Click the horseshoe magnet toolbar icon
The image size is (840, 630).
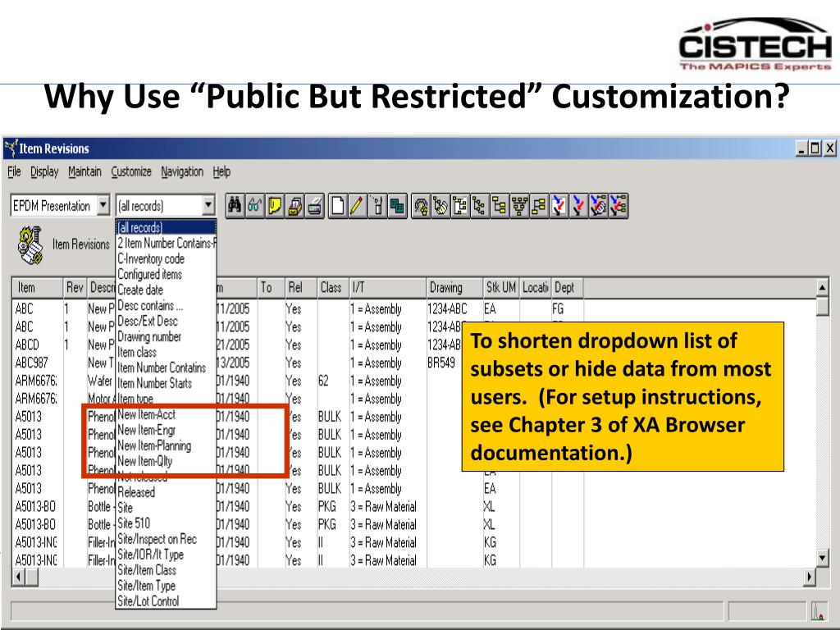click(421, 206)
